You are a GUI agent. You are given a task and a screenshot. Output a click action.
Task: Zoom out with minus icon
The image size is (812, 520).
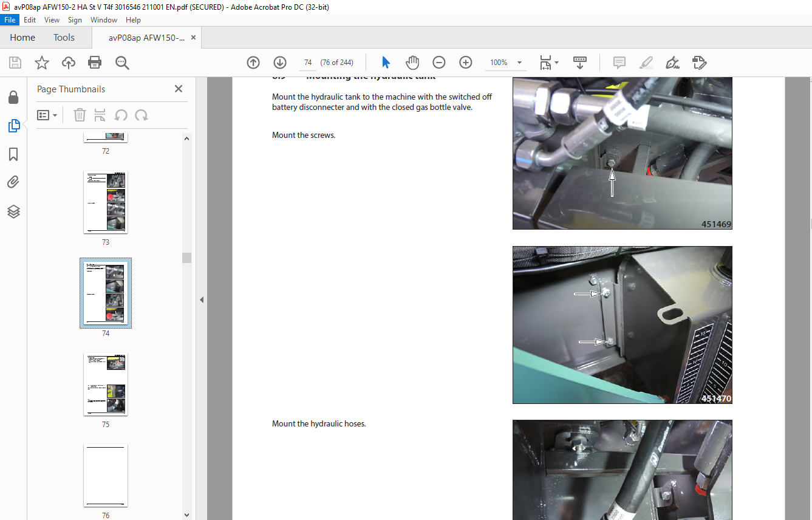(439, 63)
